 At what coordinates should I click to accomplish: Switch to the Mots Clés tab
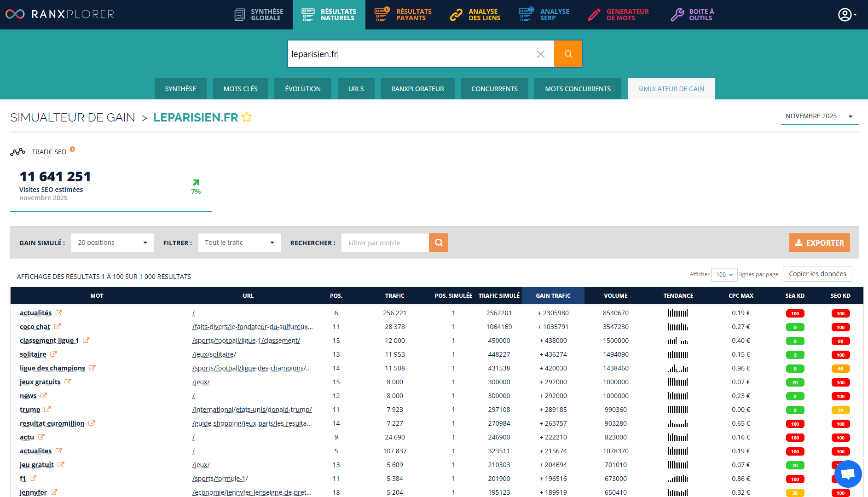click(240, 89)
